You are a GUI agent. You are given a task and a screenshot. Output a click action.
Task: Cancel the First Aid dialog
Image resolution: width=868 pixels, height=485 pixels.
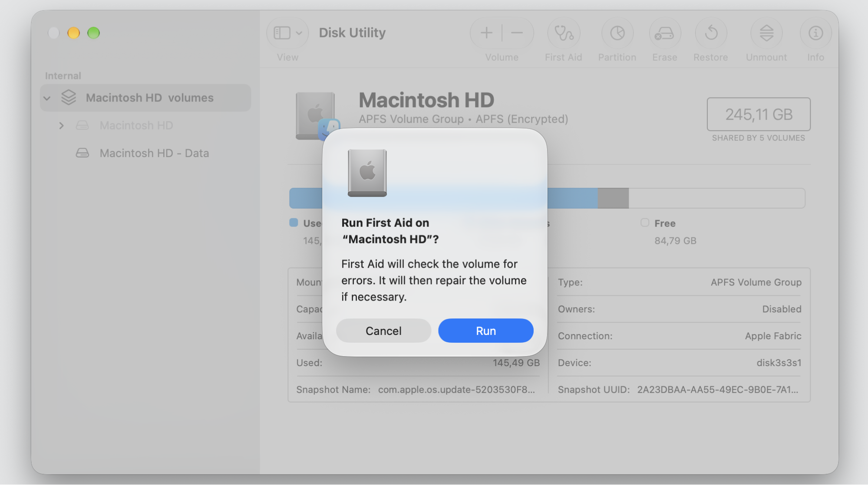(x=383, y=331)
